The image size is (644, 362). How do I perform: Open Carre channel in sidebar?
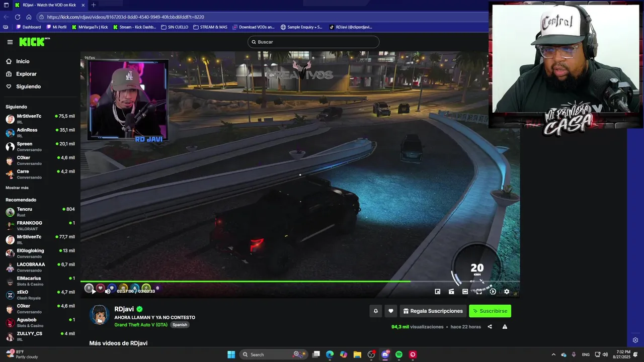(x=40, y=174)
